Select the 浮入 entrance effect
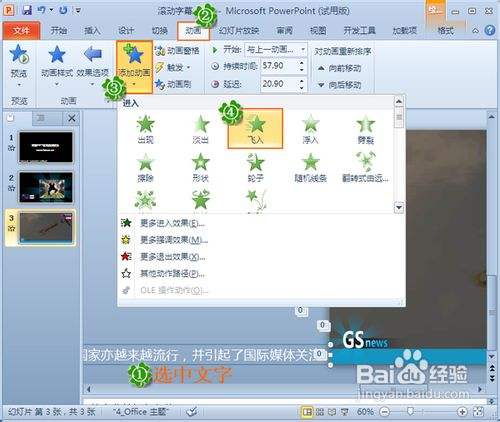 [x=310, y=129]
